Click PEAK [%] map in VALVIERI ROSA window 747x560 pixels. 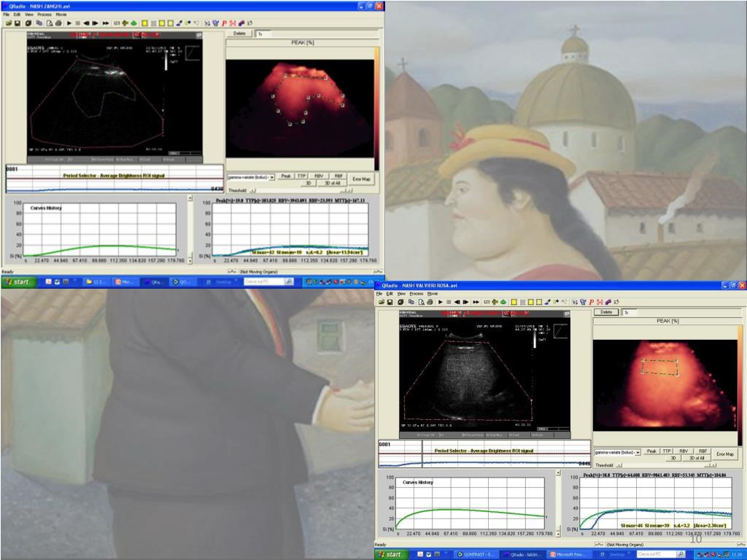[665, 385]
